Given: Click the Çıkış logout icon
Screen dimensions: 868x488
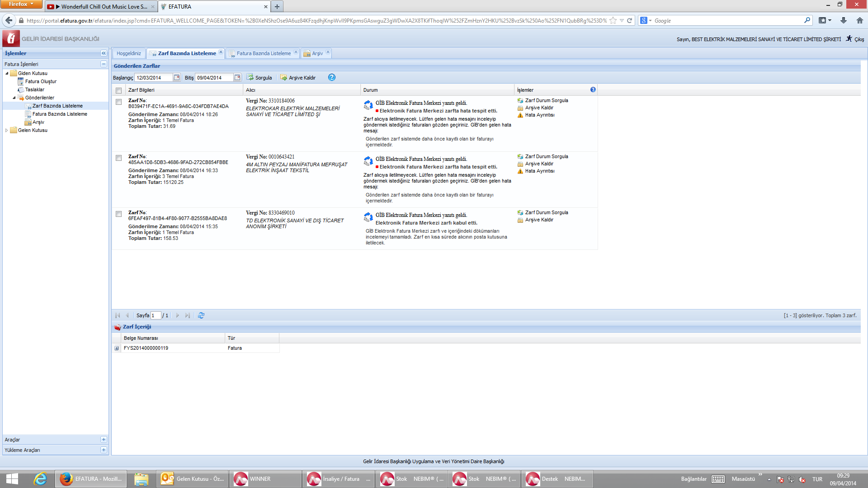Looking at the screenshot, I should [849, 39].
